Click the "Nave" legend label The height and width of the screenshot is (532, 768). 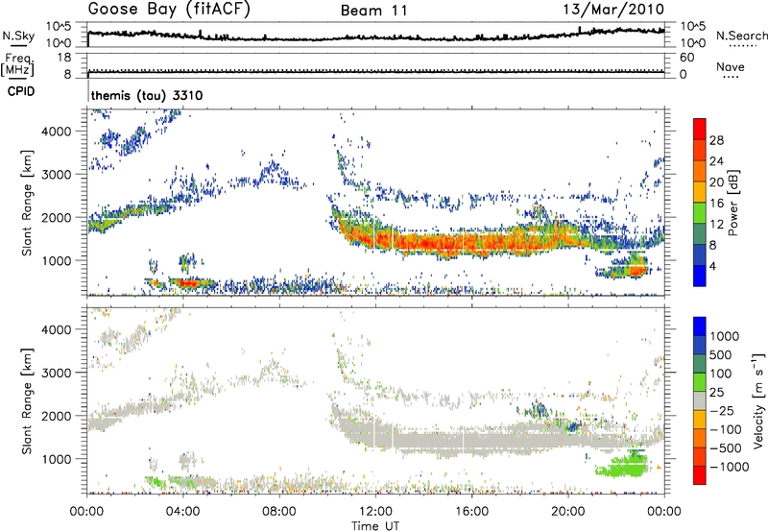point(731,66)
